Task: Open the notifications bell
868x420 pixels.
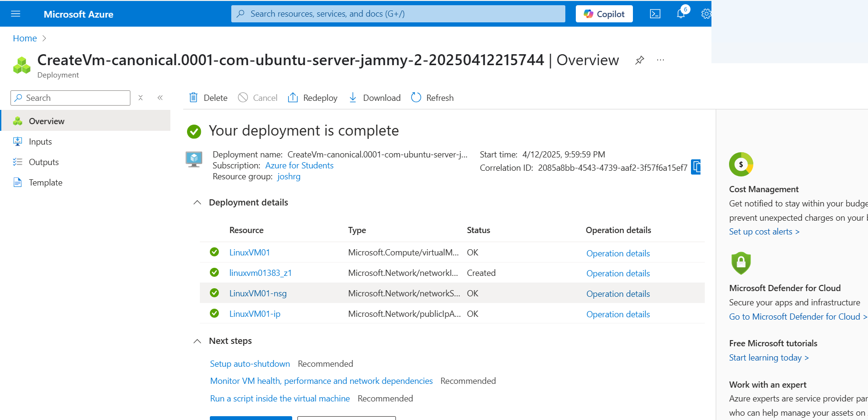Action: [x=681, y=13]
